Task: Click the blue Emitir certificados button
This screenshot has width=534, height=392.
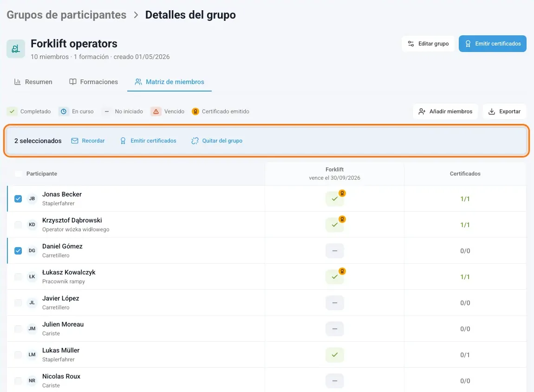Action: point(493,44)
